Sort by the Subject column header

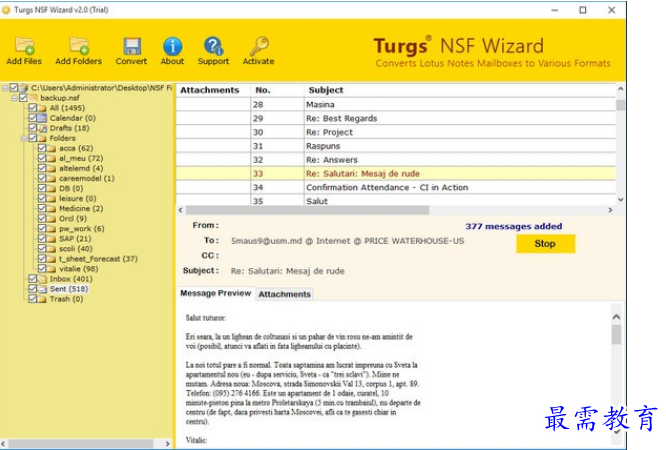pyautogui.click(x=460, y=90)
